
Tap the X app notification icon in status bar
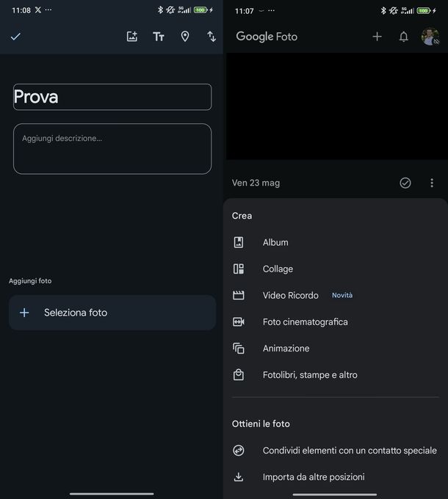[x=38, y=10]
